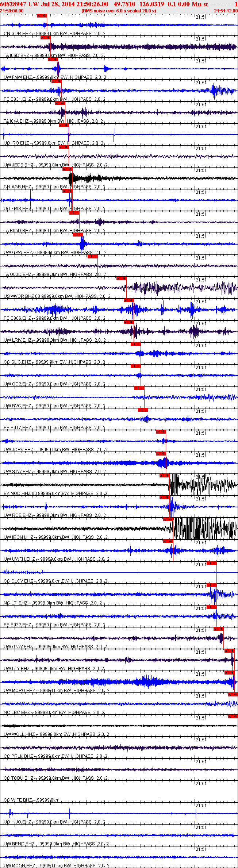Select the pick marker on CN.MGB.HHZ trace
This screenshot has height=868, width=238.
point(68,169)
